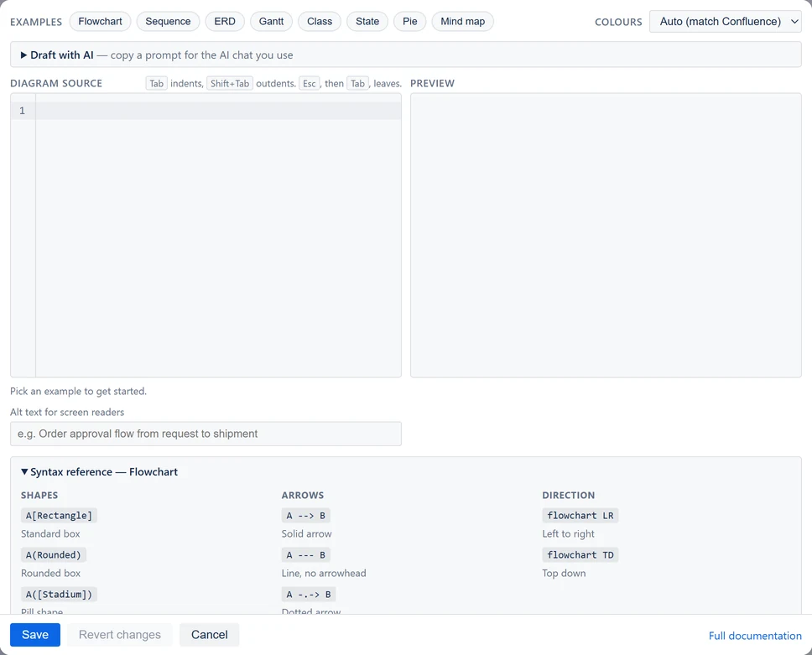812x655 pixels.
Task: Click the A([Stadium]) syntax snippet
Action: [x=59, y=595]
